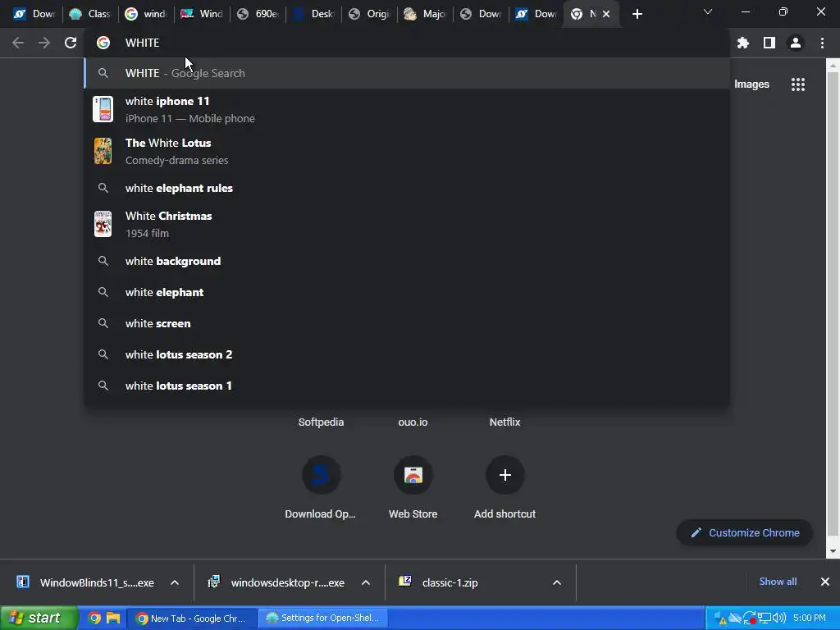Select the White Christmas 1954 film suggestion
Screen dimensions: 840x630
tap(407, 224)
